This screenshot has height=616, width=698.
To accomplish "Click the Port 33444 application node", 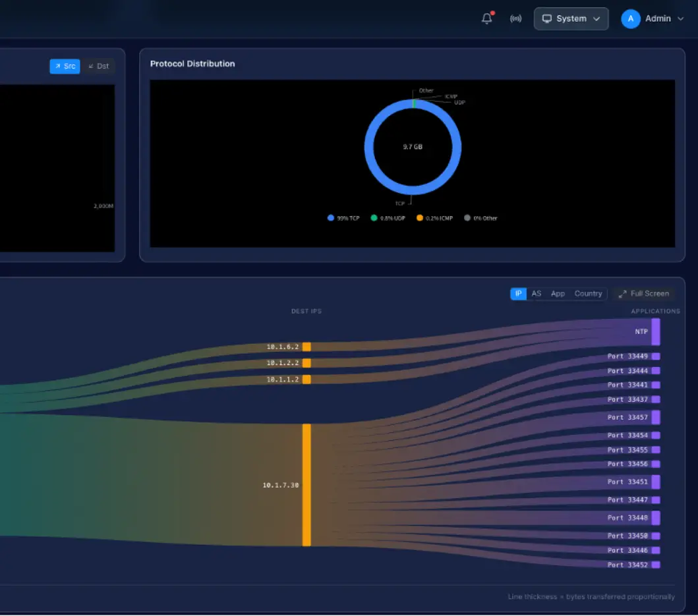I will point(655,371).
